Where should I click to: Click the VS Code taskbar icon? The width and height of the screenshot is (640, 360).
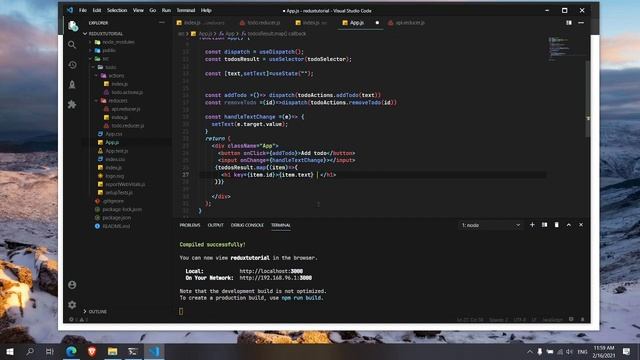tap(154, 351)
